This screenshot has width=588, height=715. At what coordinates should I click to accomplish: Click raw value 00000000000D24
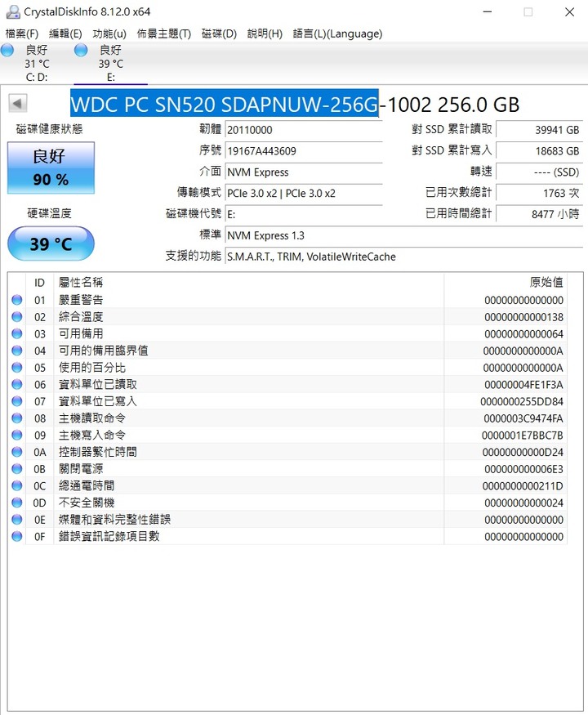523,452
